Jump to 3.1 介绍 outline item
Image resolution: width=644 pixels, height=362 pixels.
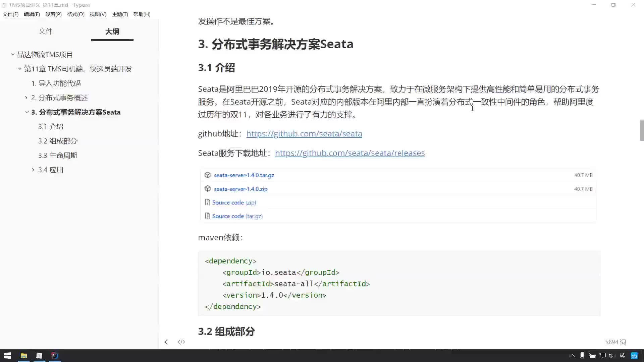click(51, 126)
